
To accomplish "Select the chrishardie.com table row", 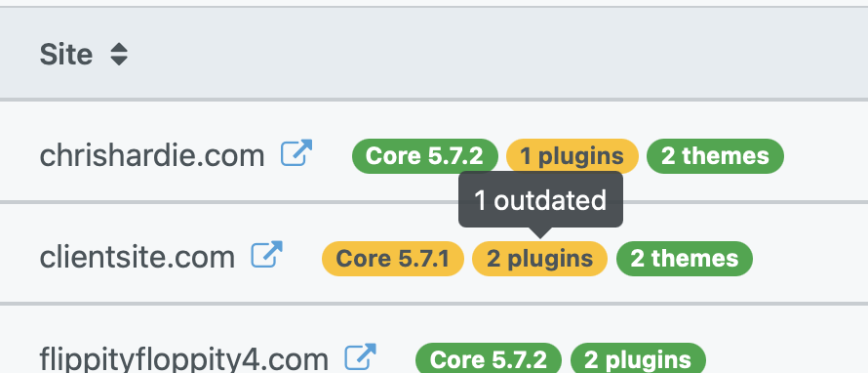I will 434,151.
